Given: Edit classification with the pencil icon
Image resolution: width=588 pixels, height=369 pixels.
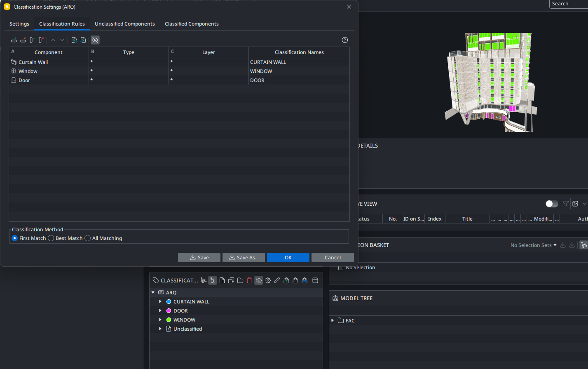Looking at the screenshot, I should (277, 280).
